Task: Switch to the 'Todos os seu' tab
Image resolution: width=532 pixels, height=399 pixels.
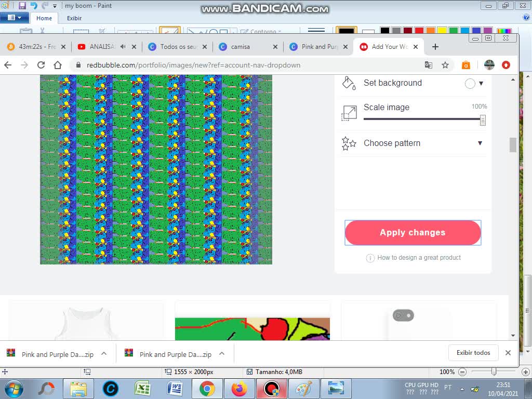Action: pyautogui.click(x=178, y=47)
